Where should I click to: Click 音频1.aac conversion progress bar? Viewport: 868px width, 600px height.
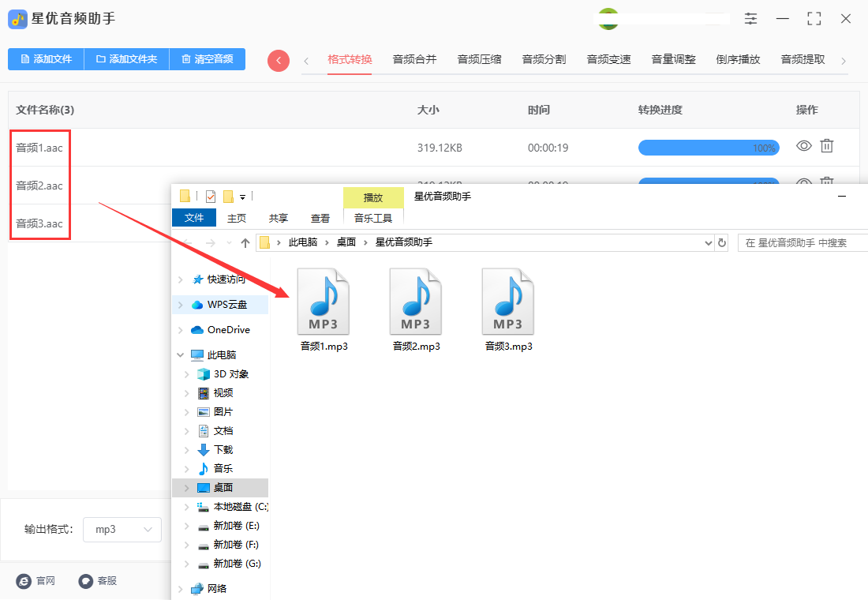pos(709,148)
